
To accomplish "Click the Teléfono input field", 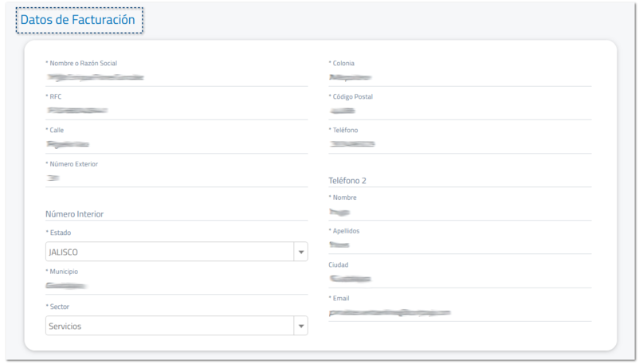I will point(459,144).
